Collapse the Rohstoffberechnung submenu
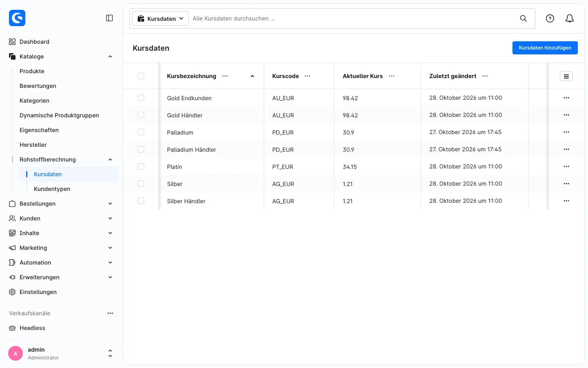Screen dimensions: 588x368 coord(110,159)
